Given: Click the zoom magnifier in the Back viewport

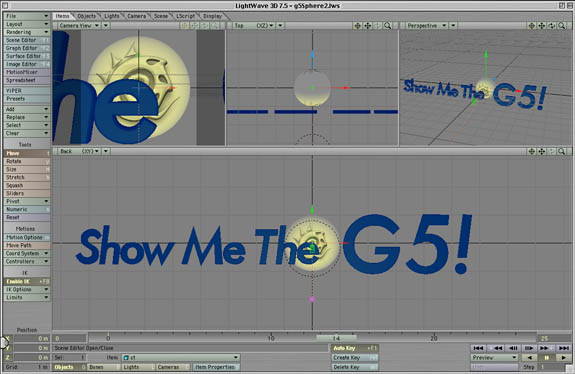Looking at the screenshot, I should 561,151.
